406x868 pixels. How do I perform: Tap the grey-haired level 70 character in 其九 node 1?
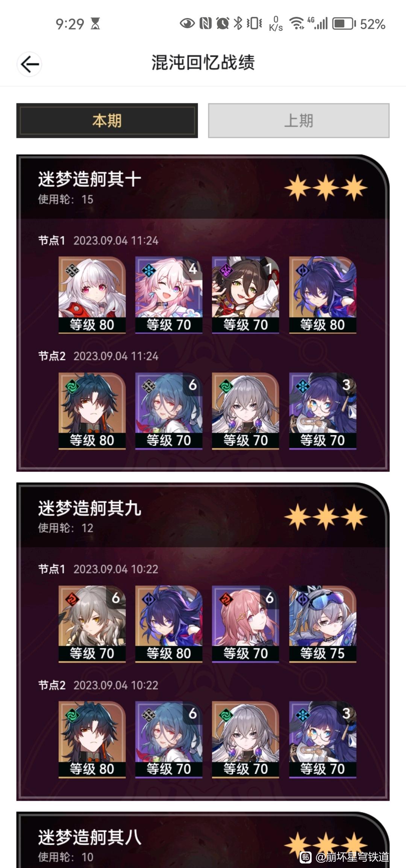point(92,624)
